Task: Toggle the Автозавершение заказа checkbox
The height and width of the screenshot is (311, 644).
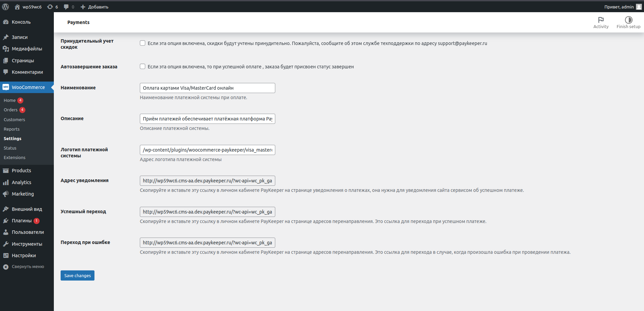Action: [x=143, y=67]
